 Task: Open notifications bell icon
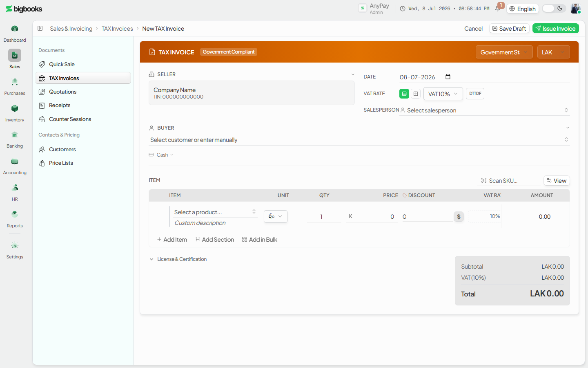coord(498,8)
